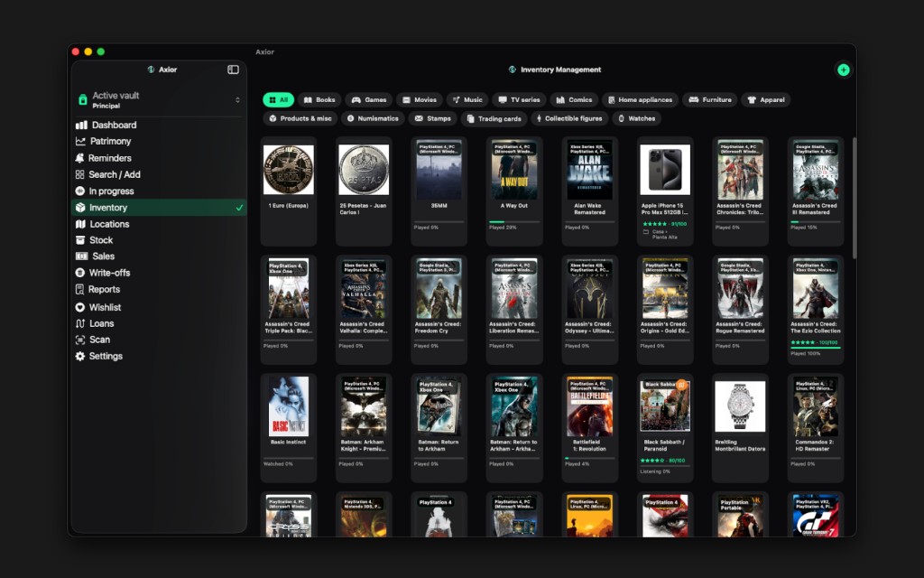This screenshot has width=924, height=578.
Task: Open Batman: Arkham Knight card
Action: (x=364, y=427)
